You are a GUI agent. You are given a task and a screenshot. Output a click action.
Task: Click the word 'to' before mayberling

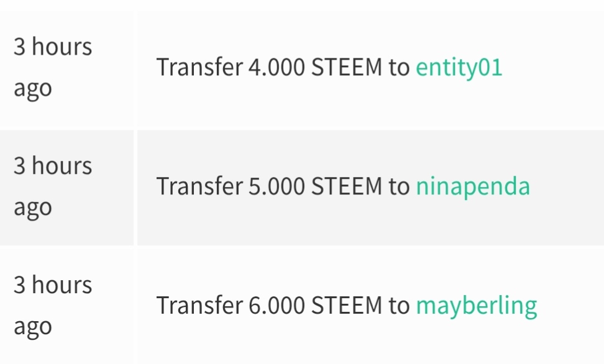coord(399,306)
